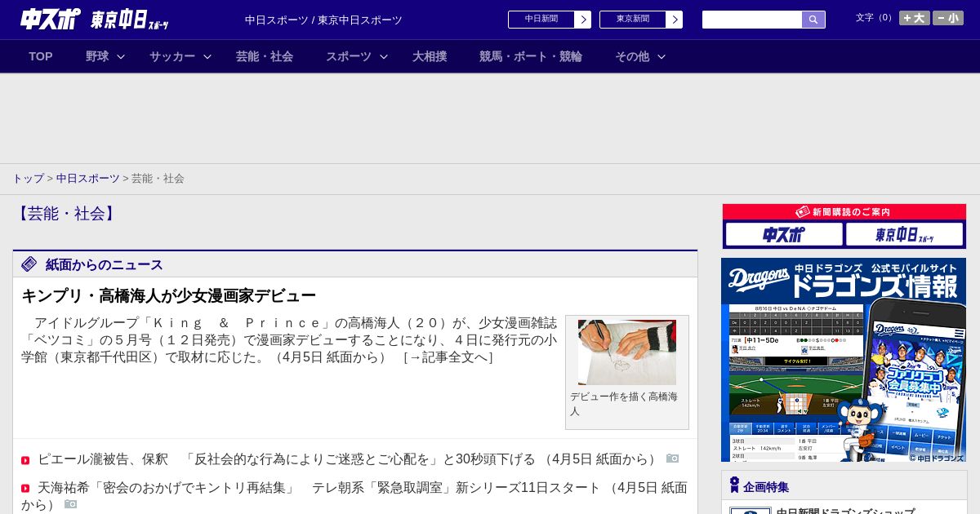Click camera icon beside 天海祐希 article
The image size is (980, 514).
[71, 504]
